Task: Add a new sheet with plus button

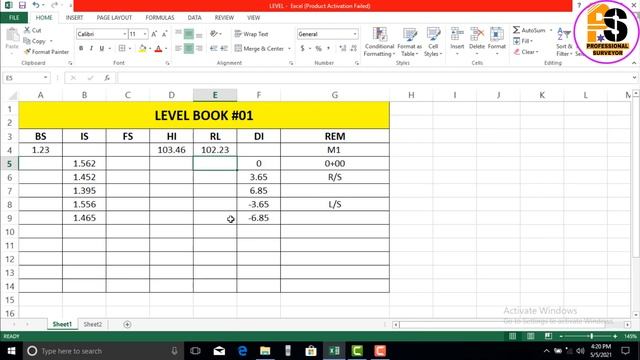Action: pyautogui.click(x=127, y=324)
